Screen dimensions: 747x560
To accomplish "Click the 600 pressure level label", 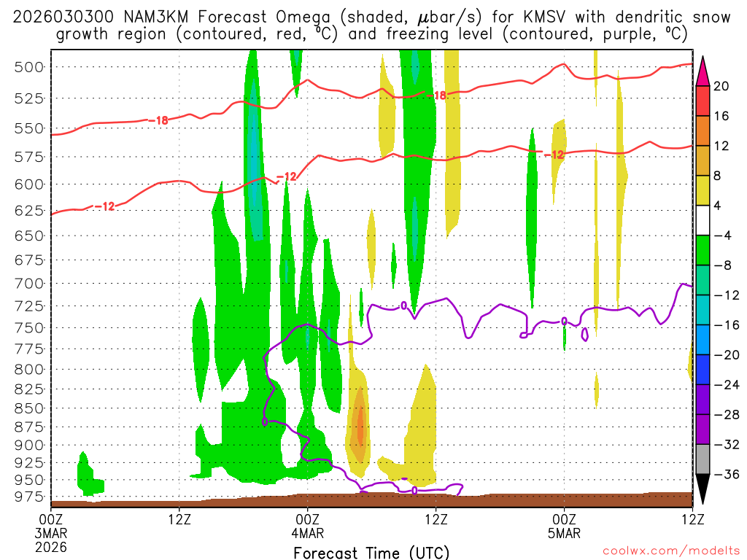I will point(29,184).
